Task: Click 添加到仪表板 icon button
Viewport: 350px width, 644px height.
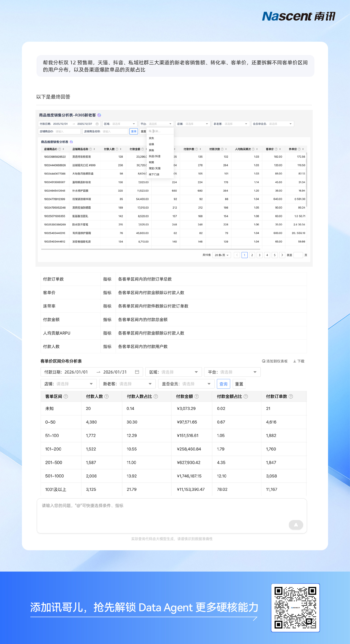Action: click(x=264, y=361)
